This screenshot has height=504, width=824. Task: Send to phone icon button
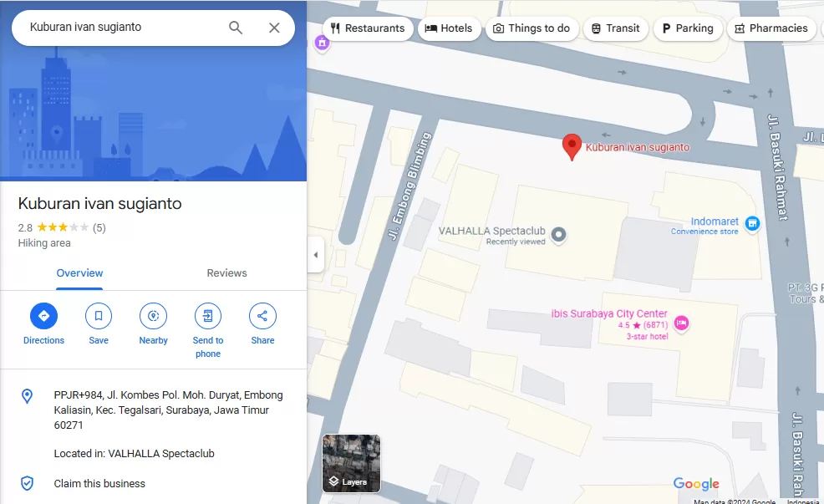[207, 316]
